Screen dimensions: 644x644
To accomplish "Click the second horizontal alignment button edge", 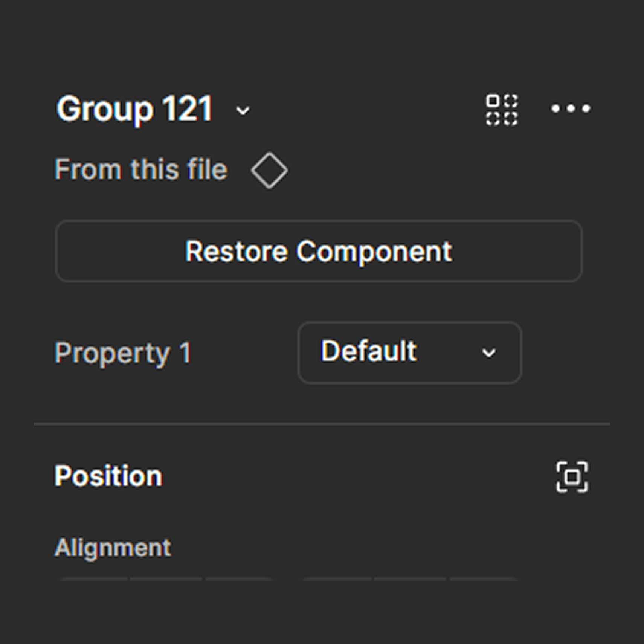I will tap(166, 578).
